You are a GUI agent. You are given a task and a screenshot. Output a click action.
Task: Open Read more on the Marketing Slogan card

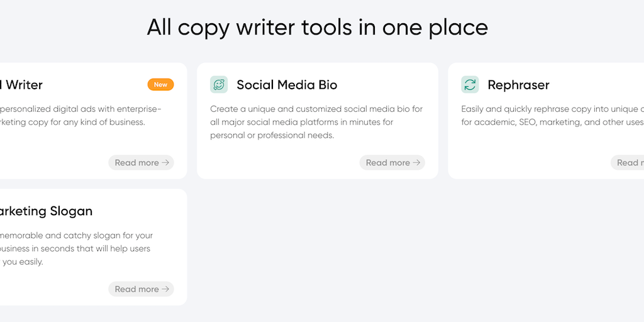[x=141, y=289]
